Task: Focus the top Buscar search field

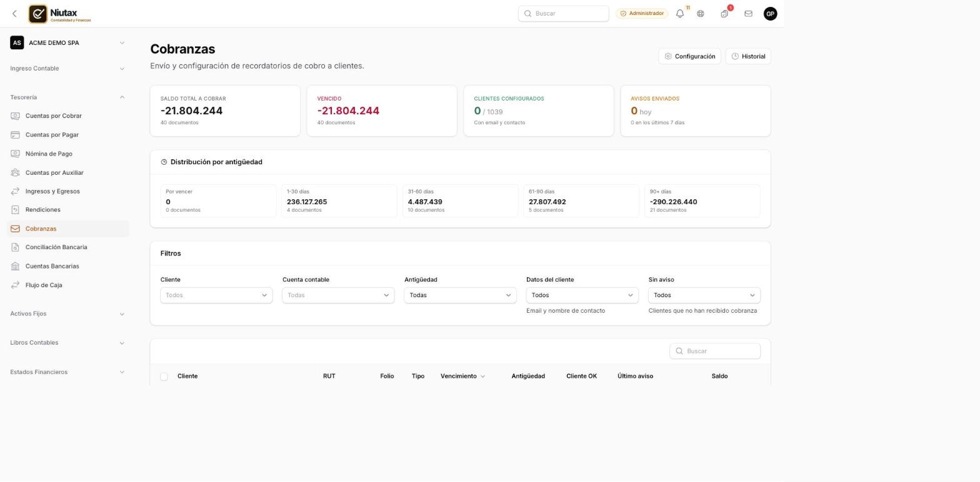Action: pyautogui.click(x=564, y=14)
